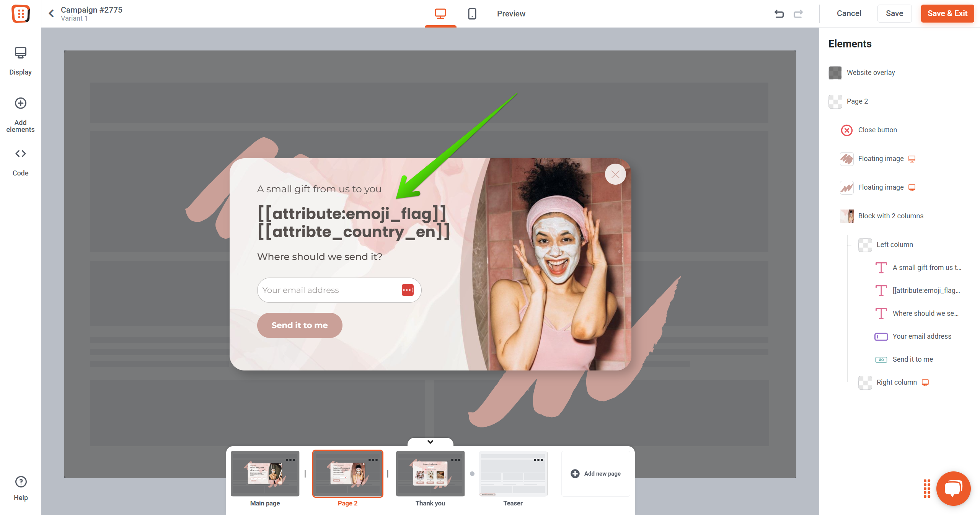The height and width of the screenshot is (515, 980).
Task: Click 'Where should we send it?' popup text
Action: [320, 257]
